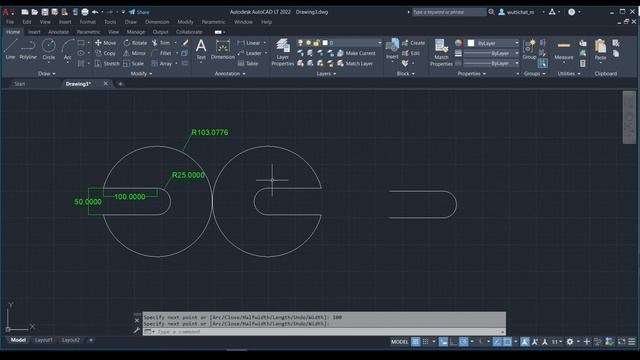Select the Circle tool

click(x=49, y=49)
